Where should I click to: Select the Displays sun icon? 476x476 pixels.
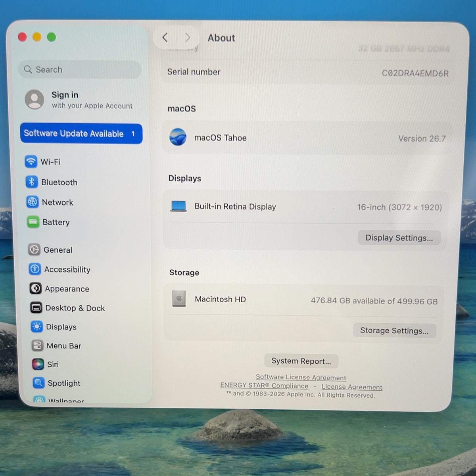(37, 326)
